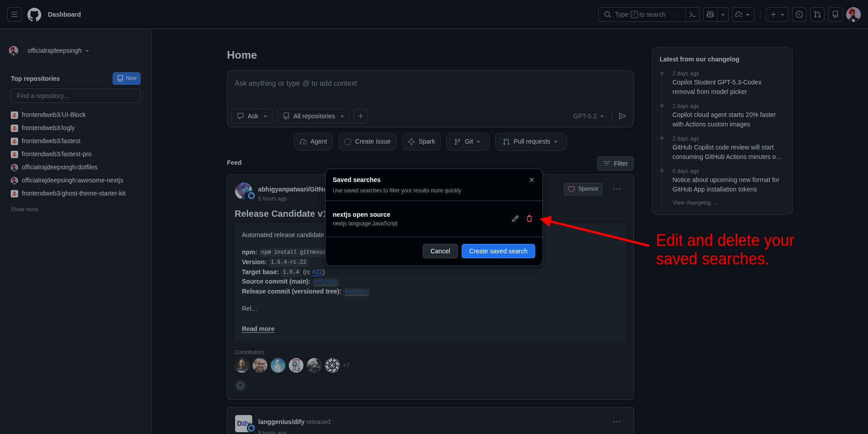The width and height of the screenshot is (868, 434).
Task: Click the Create issue button
Action: [x=367, y=141]
